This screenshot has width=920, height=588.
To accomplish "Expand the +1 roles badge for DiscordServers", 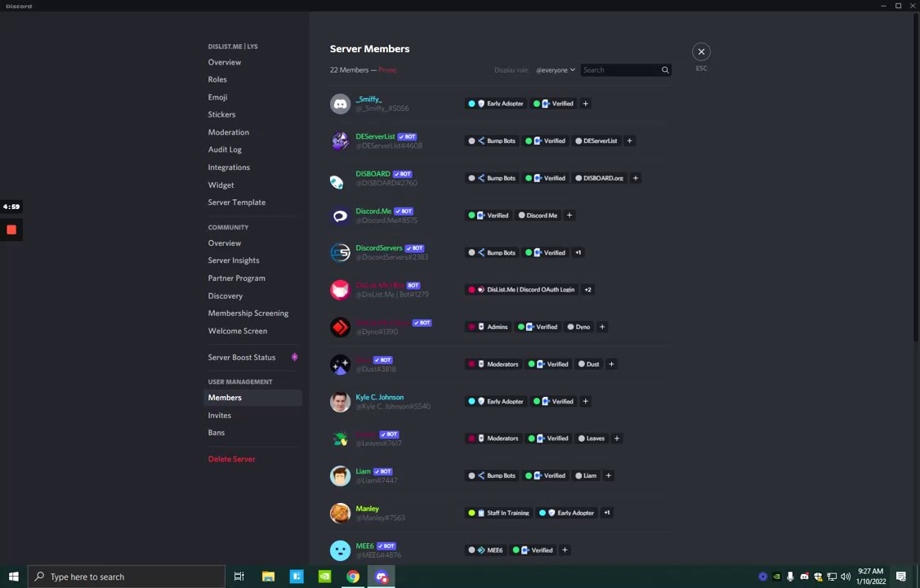I will point(578,252).
